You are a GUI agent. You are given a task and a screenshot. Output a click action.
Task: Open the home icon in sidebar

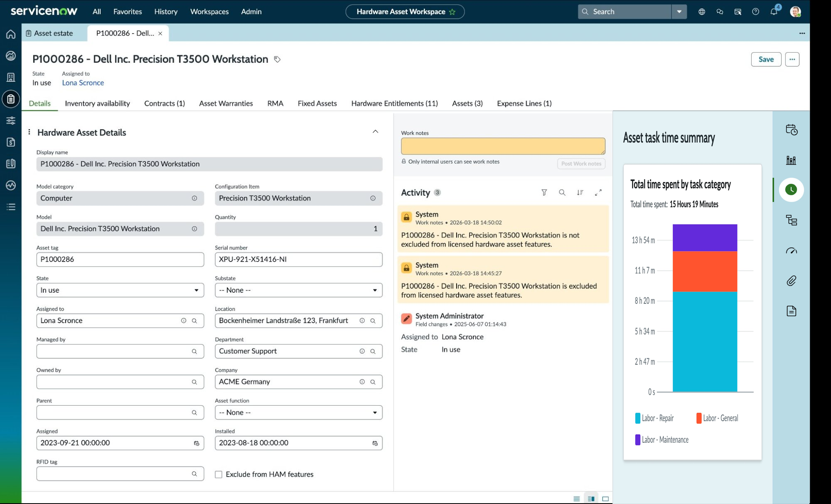tap(11, 34)
